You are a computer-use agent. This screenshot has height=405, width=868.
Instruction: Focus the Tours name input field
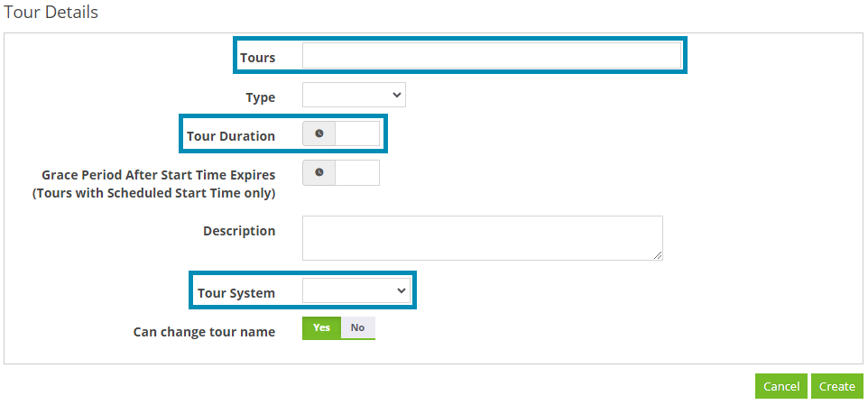(x=492, y=55)
